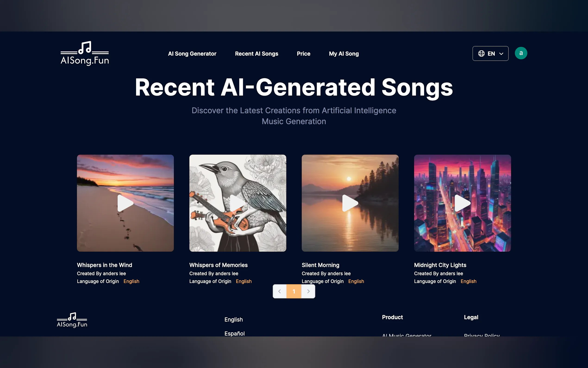The width and height of the screenshot is (588, 368).
Task: Expand the EN language dropdown
Action: tap(490, 54)
